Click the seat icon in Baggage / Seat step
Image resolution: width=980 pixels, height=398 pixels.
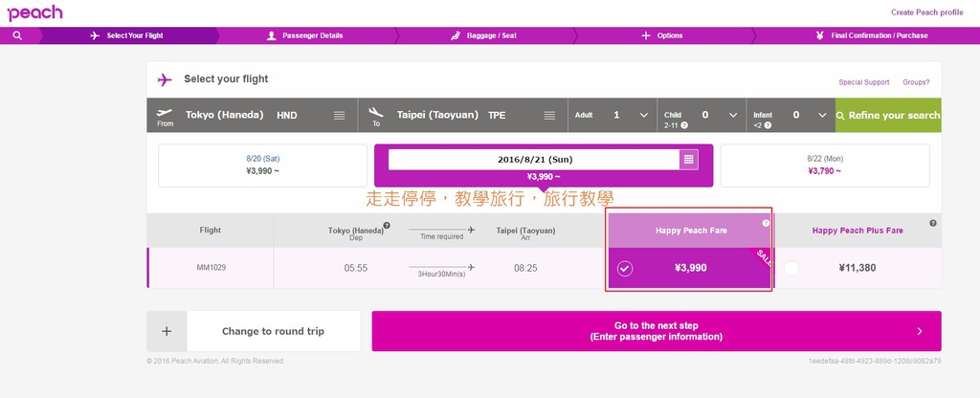pos(456,35)
